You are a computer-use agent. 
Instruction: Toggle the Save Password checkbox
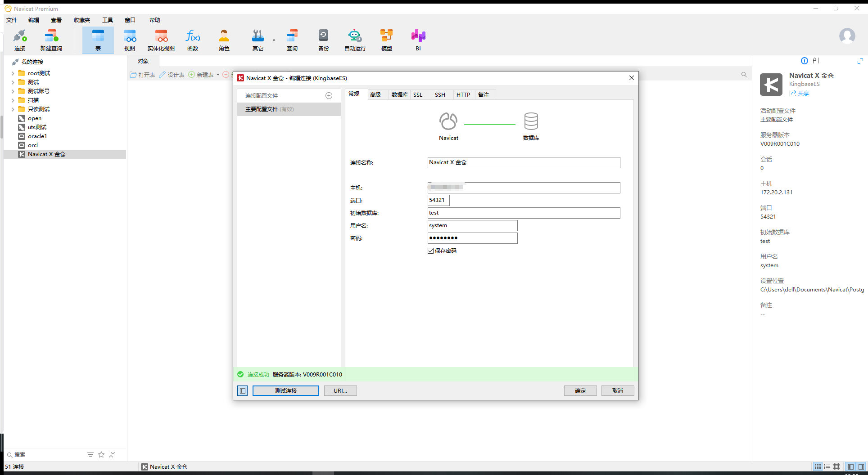tap(431, 251)
